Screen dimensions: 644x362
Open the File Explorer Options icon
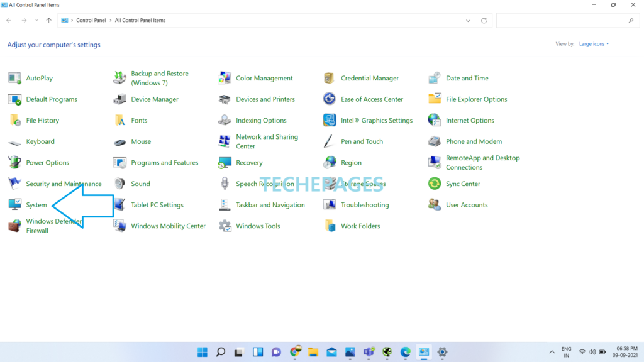point(435,99)
